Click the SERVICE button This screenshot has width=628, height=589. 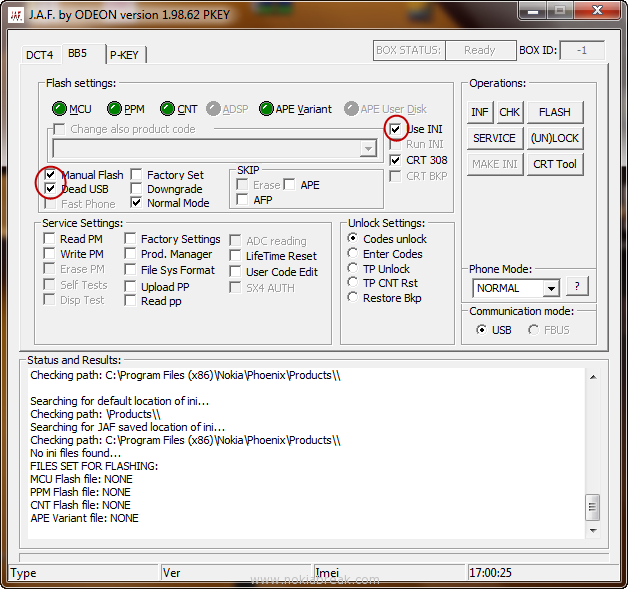click(495, 138)
